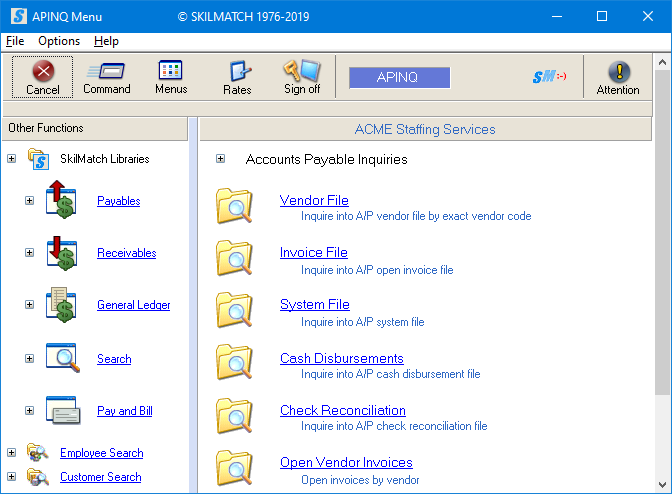Click 'Inquire into A/P check reconciliation file' text
This screenshot has width=672, height=494.
[x=394, y=426]
